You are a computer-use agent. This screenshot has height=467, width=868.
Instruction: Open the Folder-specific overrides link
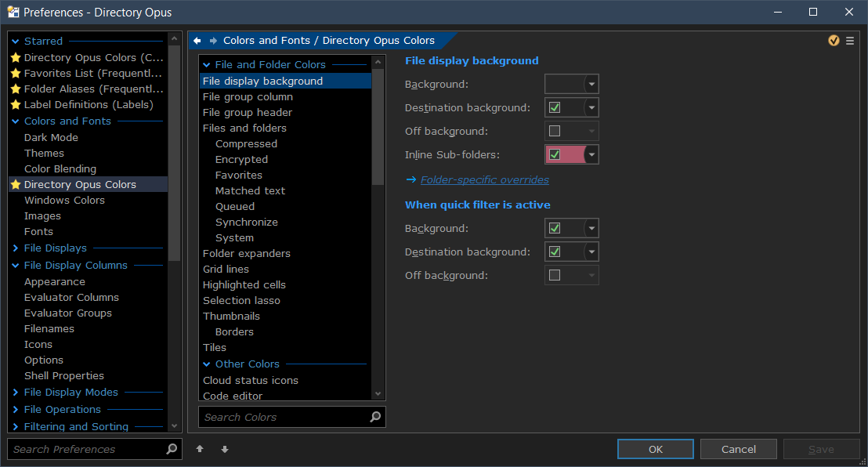point(485,180)
